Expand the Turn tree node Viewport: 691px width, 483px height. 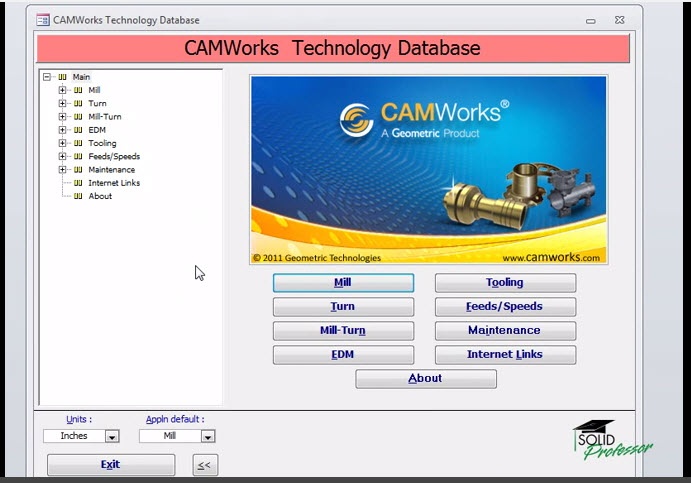pos(62,104)
